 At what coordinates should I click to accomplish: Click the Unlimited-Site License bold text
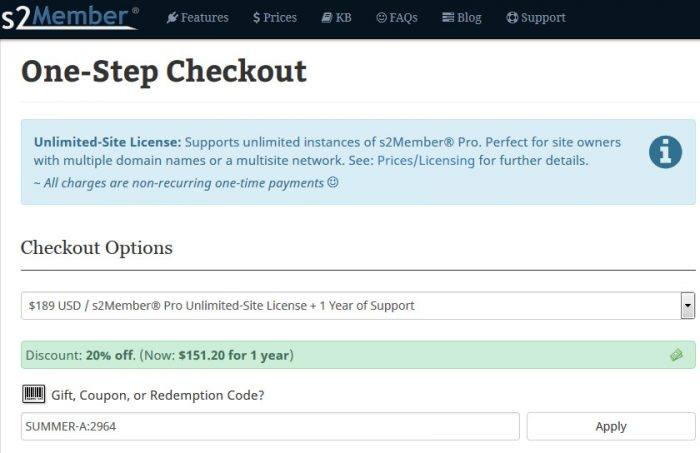point(108,142)
